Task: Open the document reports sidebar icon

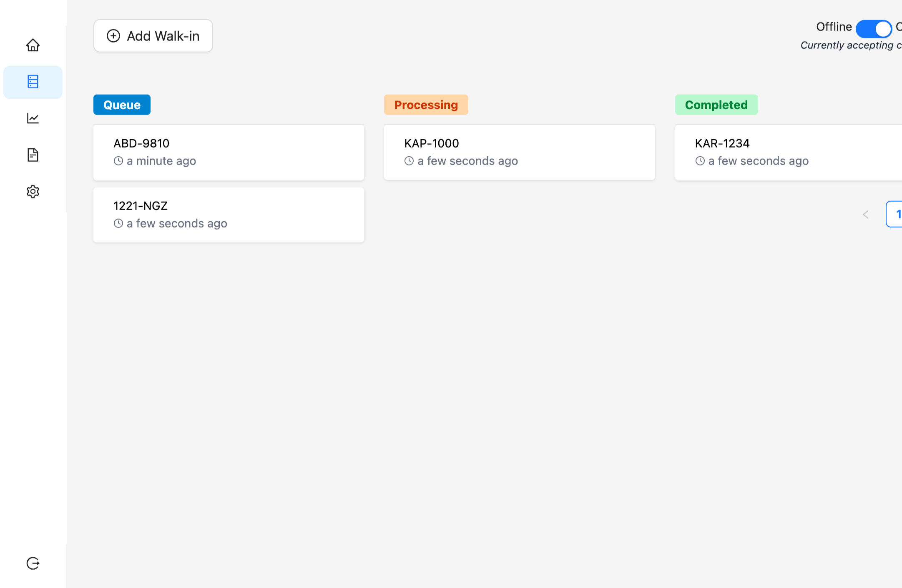Action: pyautogui.click(x=33, y=155)
